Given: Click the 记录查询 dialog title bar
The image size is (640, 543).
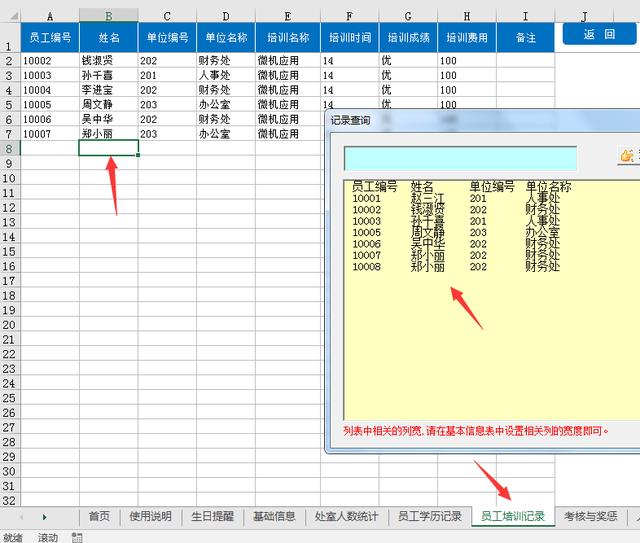Looking at the screenshot, I should point(483,120).
